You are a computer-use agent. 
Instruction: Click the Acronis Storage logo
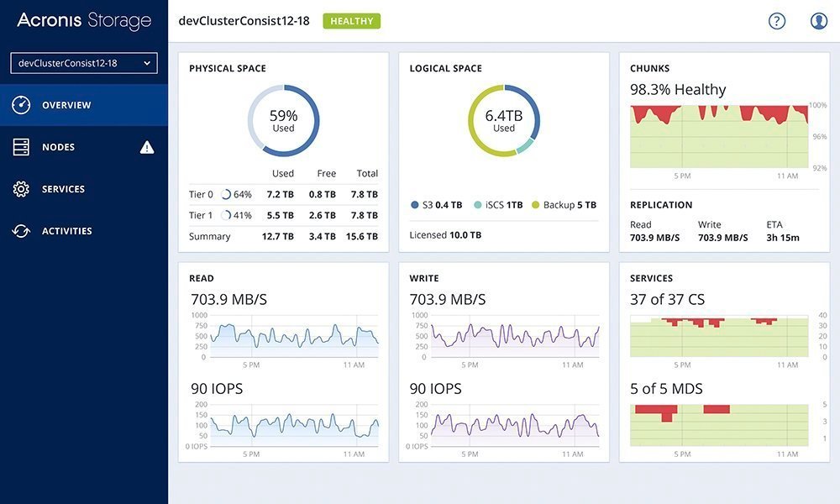click(82, 20)
